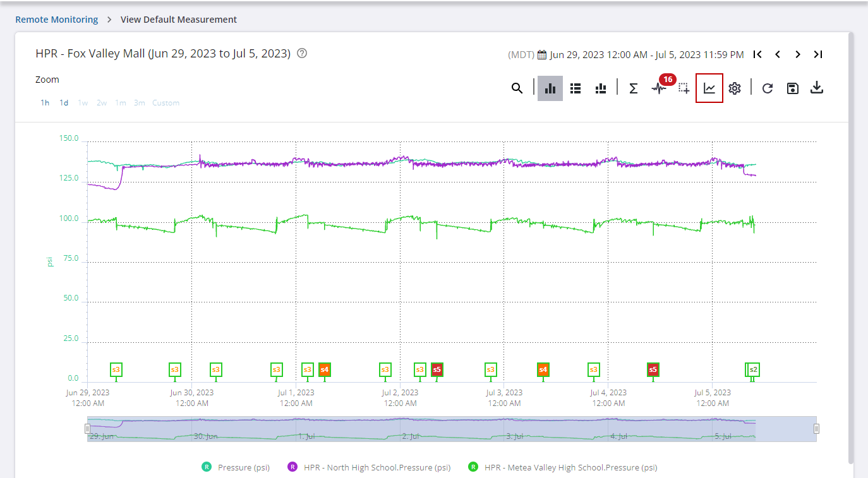Jump to the last time period
Image resolution: width=868 pixels, height=478 pixels.
[x=818, y=54]
